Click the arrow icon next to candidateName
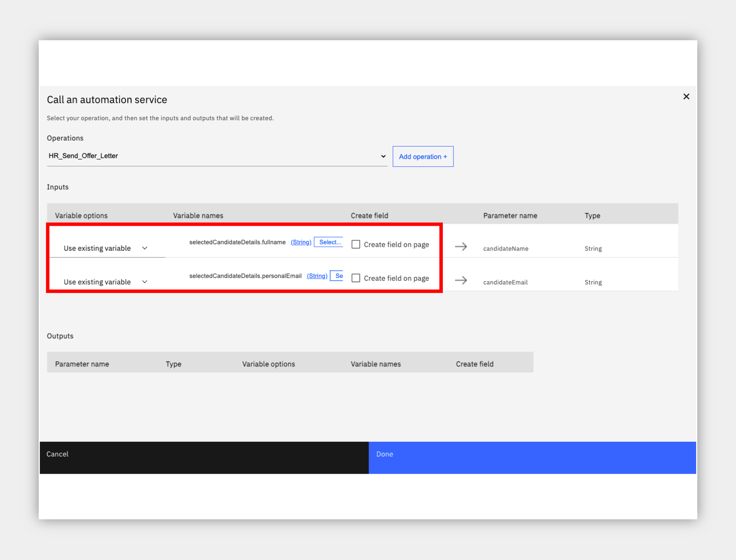This screenshot has width=736, height=560. [x=461, y=247]
